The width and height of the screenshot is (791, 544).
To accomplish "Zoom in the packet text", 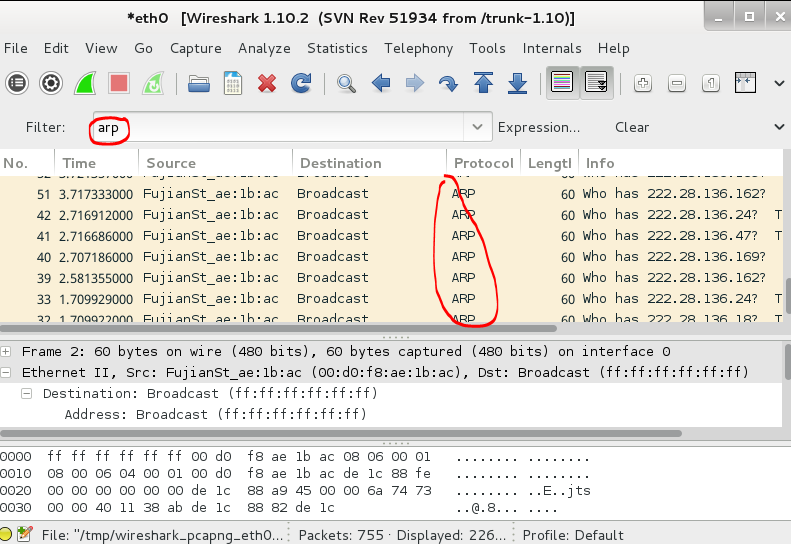I will pyautogui.click(x=643, y=83).
